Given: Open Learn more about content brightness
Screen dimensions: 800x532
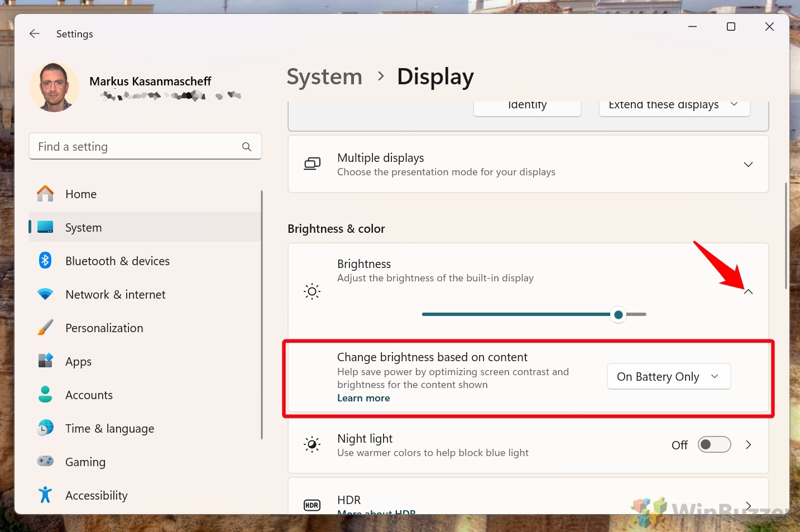Looking at the screenshot, I should pos(363,398).
